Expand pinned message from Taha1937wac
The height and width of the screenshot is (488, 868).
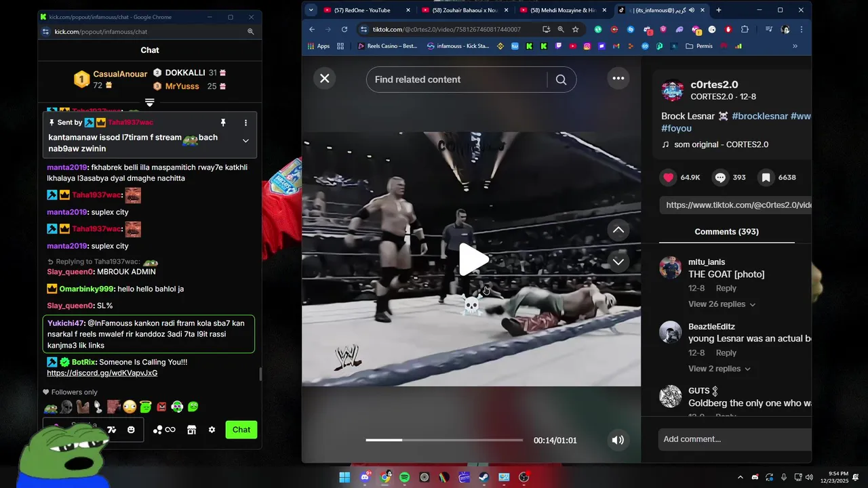(245, 141)
